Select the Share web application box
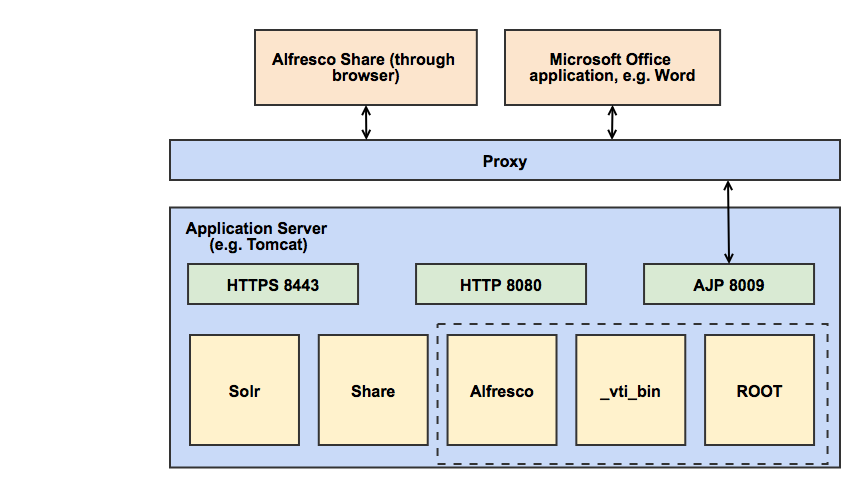The height and width of the screenshot is (487, 866). click(373, 390)
